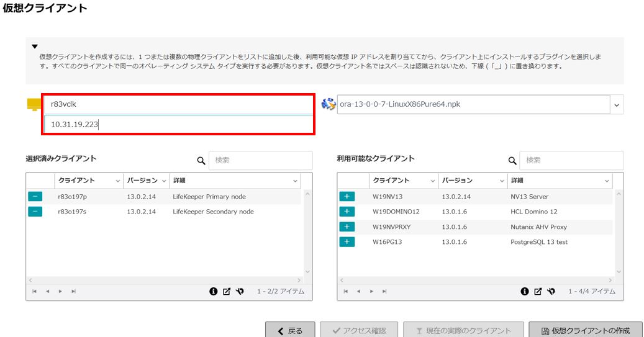Screen dimensions: 644x337
Task: Select the r83o197p client name cell
Action: (x=72, y=197)
